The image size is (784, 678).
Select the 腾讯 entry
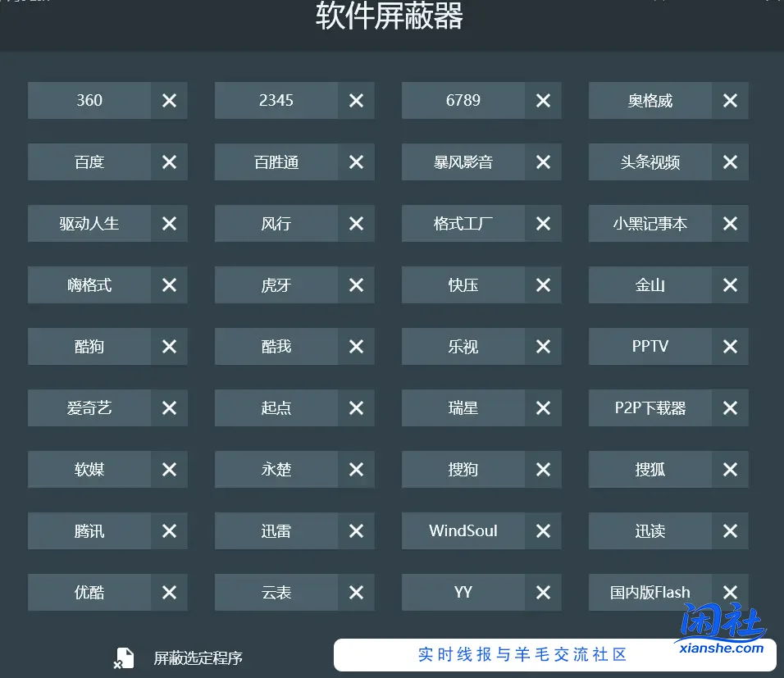point(89,530)
